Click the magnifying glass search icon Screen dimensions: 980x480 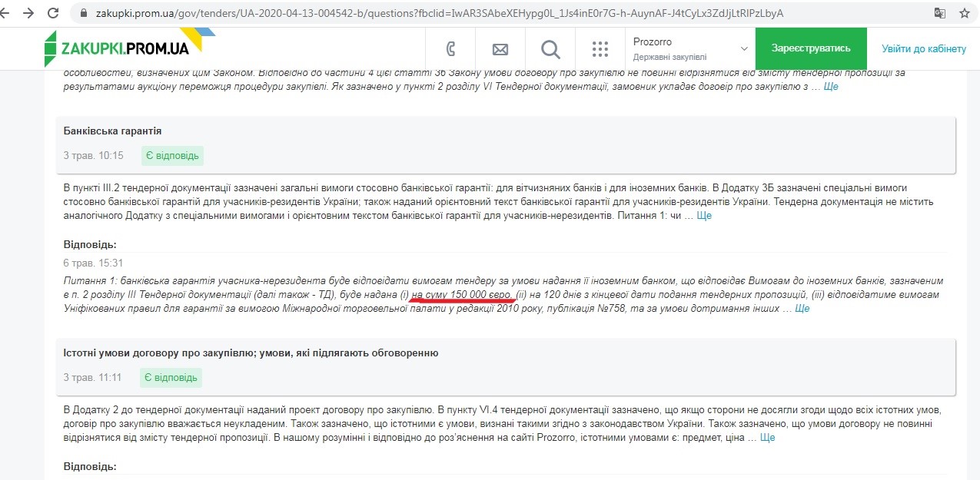pos(550,49)
